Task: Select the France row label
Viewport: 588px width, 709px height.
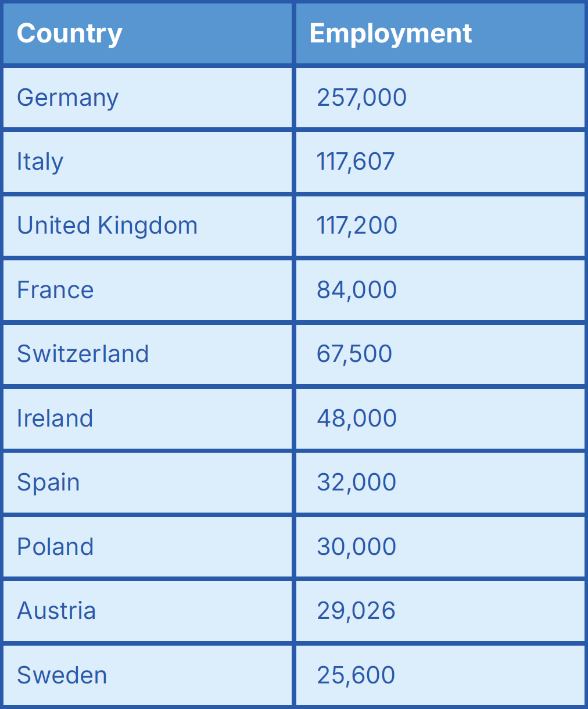Action: pyautogui.click(x=55, y=290)
